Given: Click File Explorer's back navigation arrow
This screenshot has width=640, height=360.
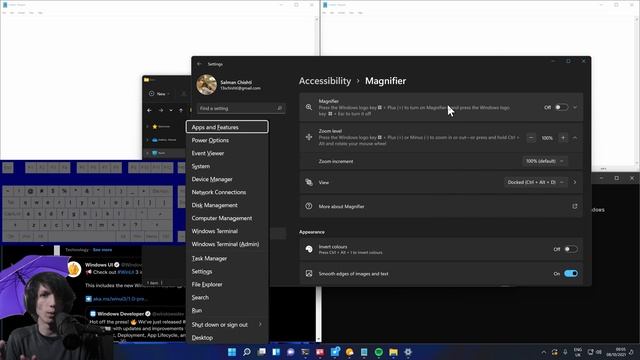Looking at the screenshot, I should coord(149,110).
